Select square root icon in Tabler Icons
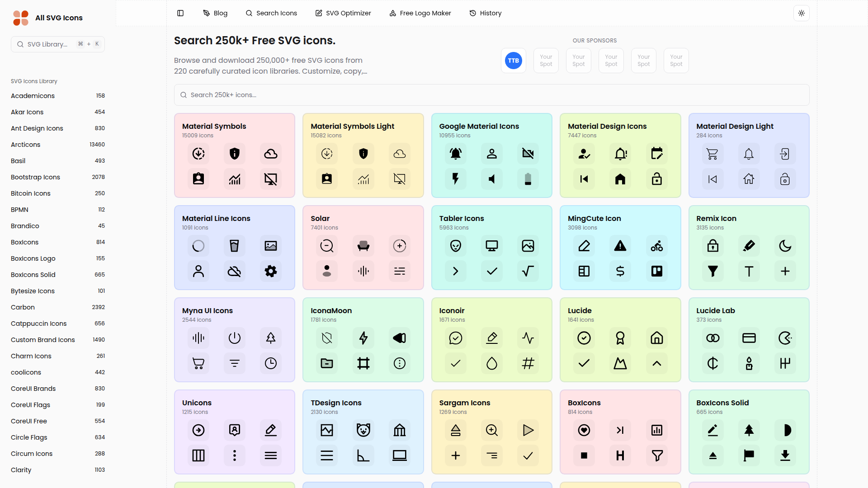The image size is (868, 488). [x=528, y=271]
